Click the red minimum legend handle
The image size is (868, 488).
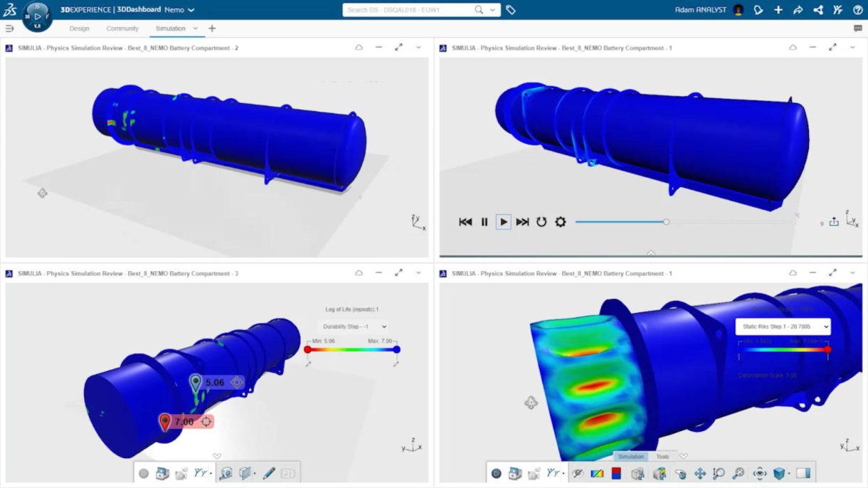[x=307, y=349]
